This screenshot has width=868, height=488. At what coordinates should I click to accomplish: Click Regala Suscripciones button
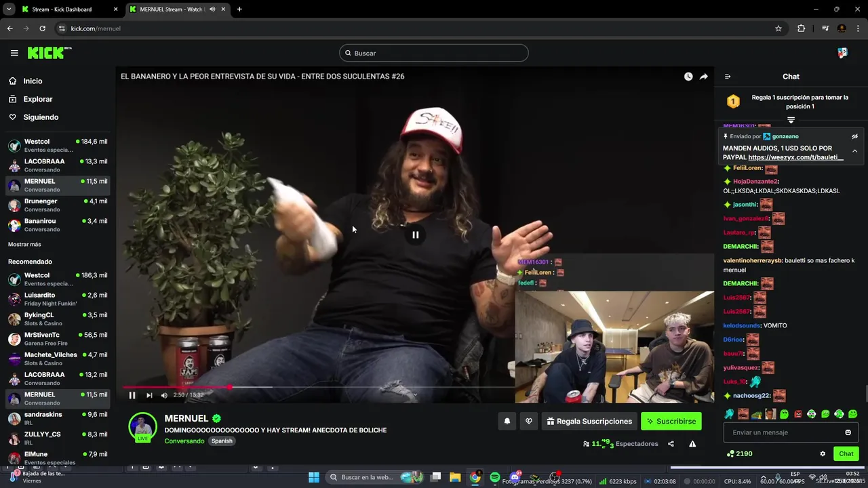click(x=589, y=422)
